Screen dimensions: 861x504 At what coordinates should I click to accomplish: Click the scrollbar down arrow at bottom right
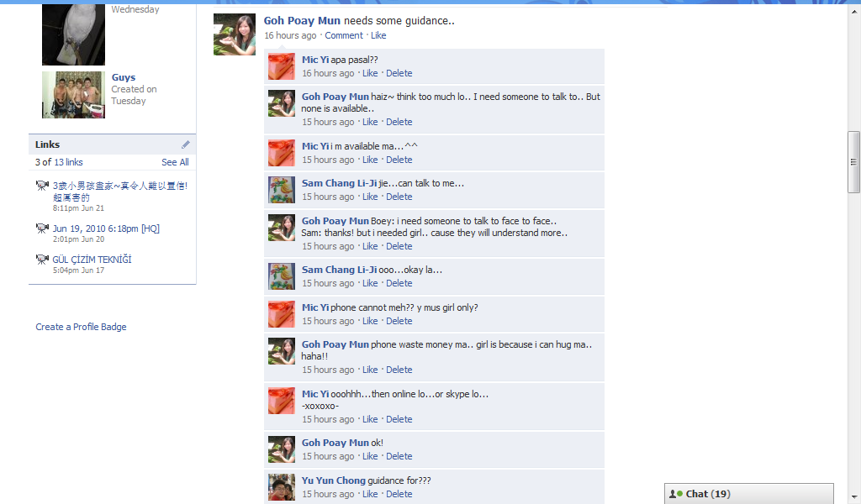[853, 498]
